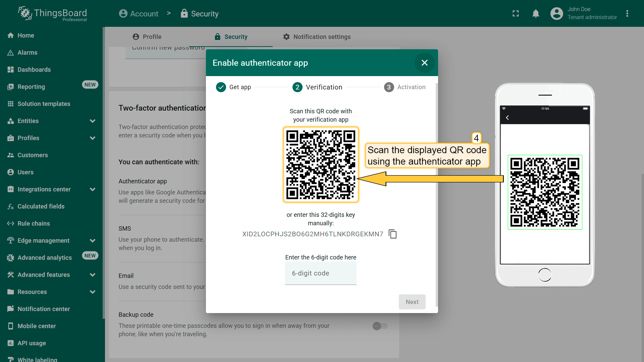Close the Enable authenticator app dialog
Viewport: 644px width, 362px height.
click(x=424, y=63)
